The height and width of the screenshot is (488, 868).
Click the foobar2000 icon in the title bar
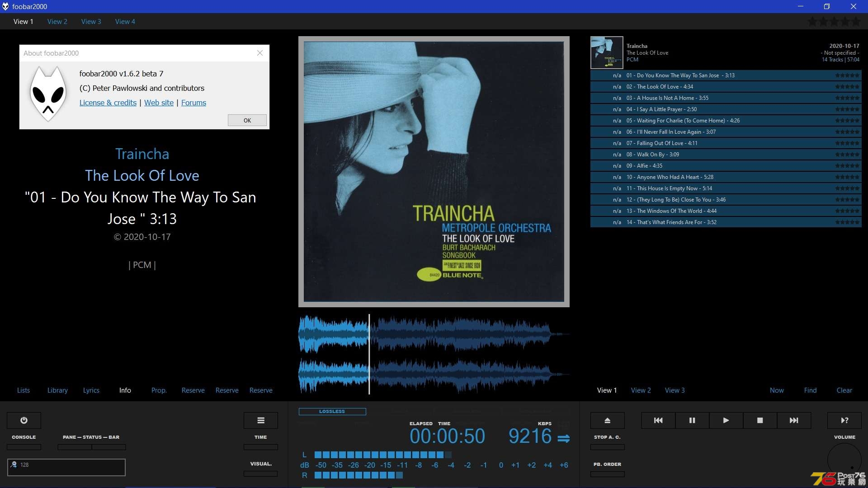pyautogui.click(x=5, y=6)
